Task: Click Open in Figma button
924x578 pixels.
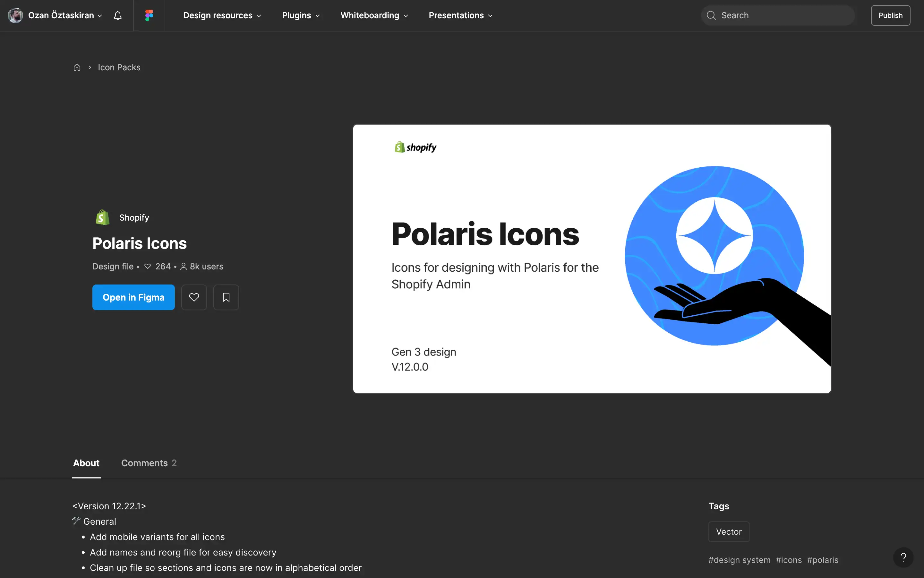Action: [133, 297]
